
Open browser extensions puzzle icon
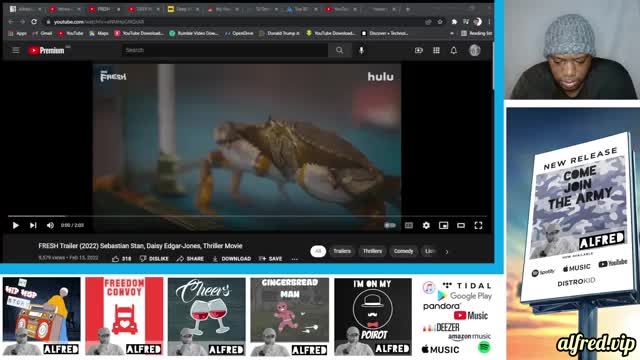click(x=454, y=22)
